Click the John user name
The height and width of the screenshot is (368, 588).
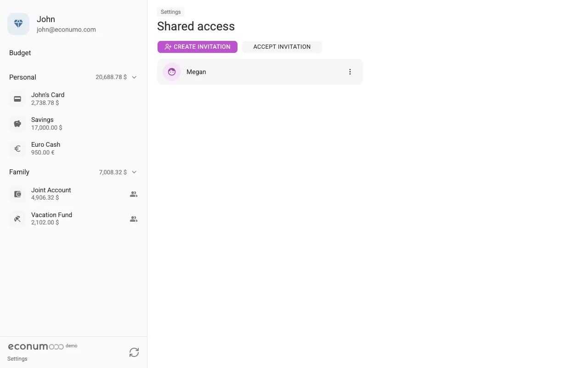pos(46,19)
